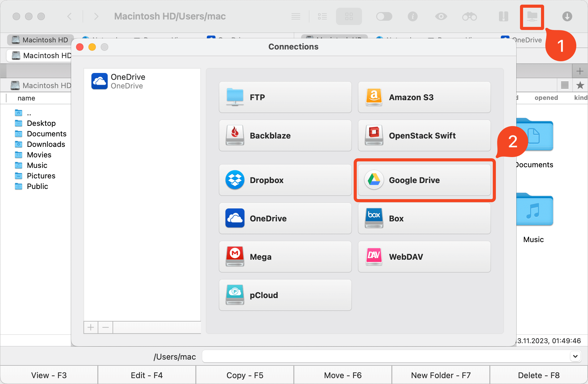Click Copy - F5 button
The image size is (588, 384).
pyautogui.click(x=245, y=375)
